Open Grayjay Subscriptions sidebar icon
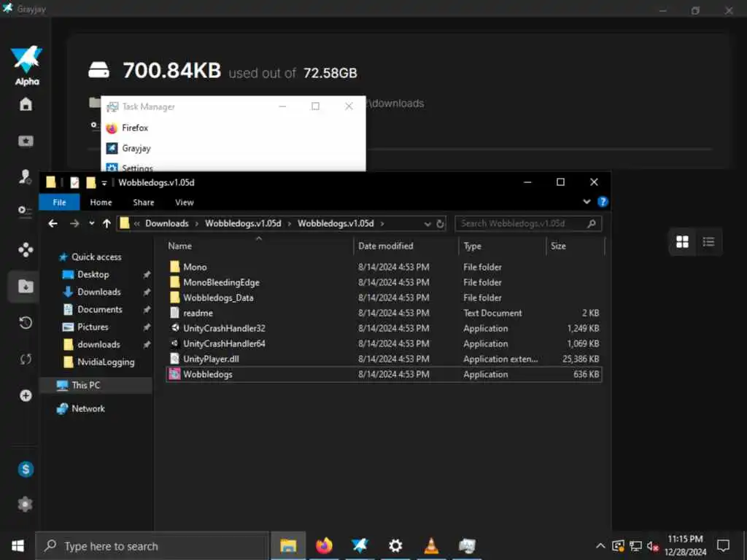Screen dimensions: 747x560 [x=26, y=141]
